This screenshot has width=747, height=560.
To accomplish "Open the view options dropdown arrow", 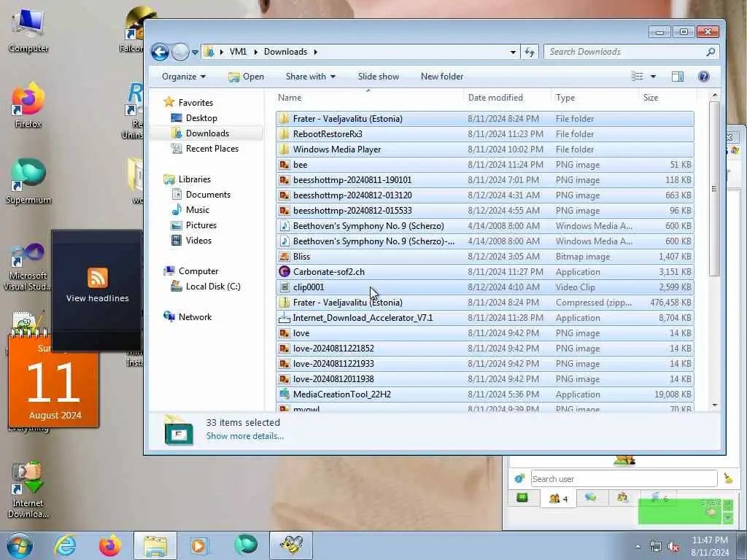I will [653, 77].
